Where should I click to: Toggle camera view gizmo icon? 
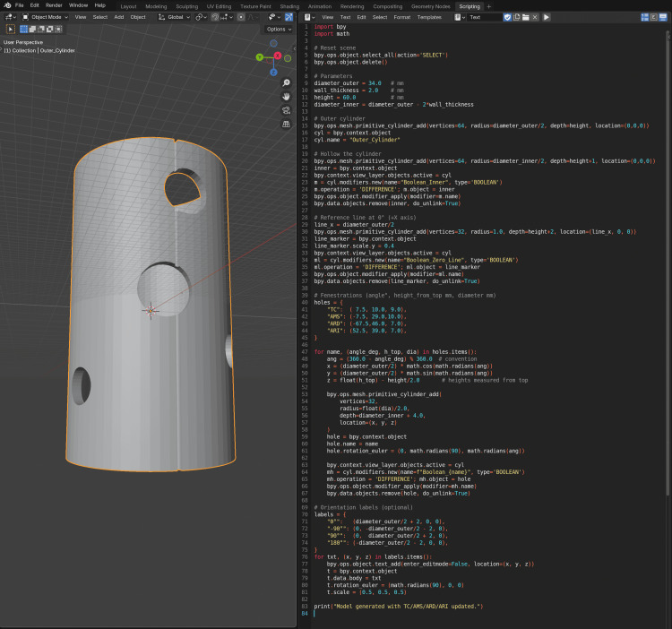[287, 110]
